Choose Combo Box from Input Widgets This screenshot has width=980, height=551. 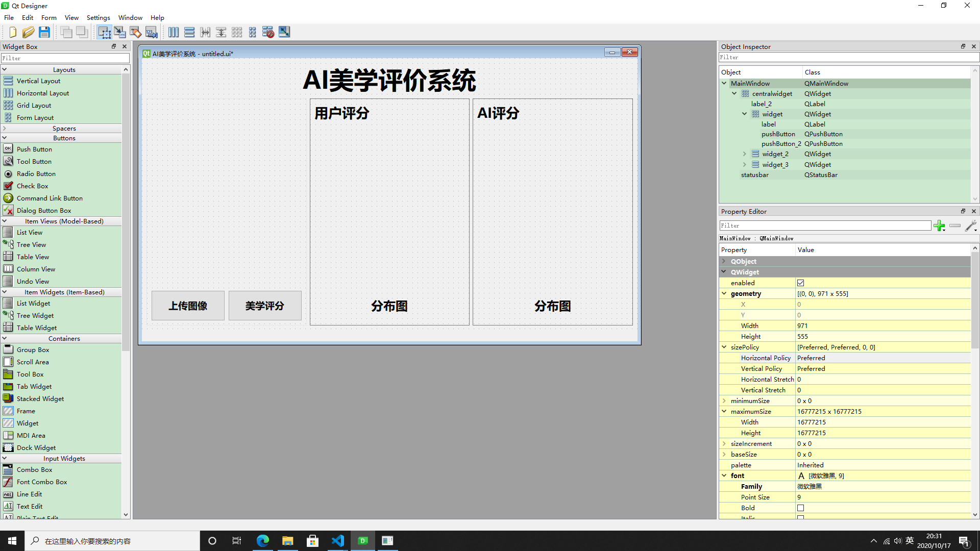point(34,469)
